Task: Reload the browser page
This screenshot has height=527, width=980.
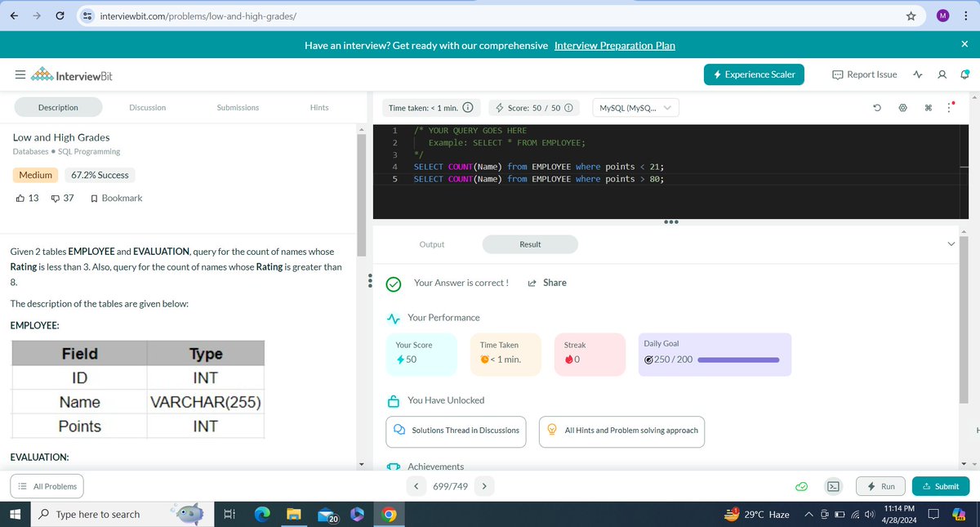Action: point(60,16)
